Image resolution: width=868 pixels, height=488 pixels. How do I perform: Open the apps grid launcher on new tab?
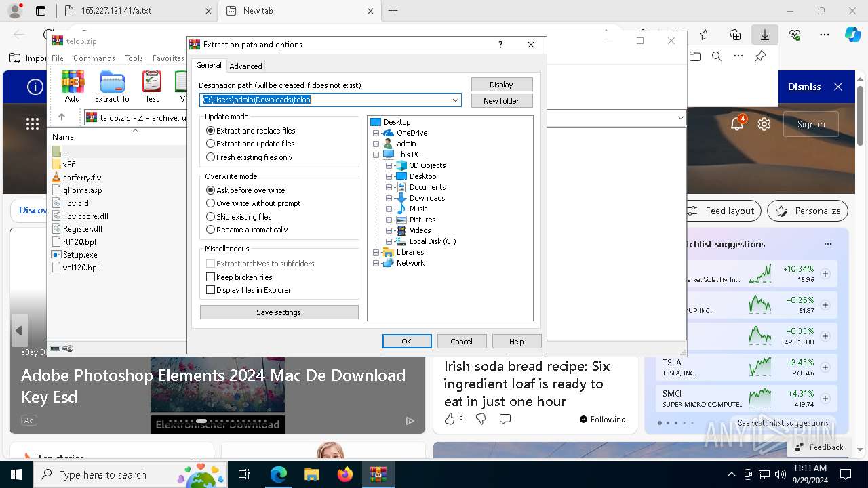pos(33,124)
